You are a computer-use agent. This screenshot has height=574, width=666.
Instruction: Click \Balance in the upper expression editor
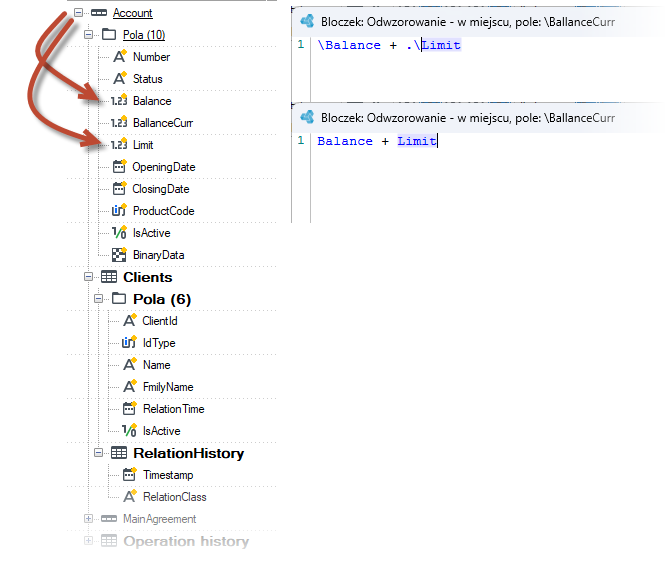point(349,45)
